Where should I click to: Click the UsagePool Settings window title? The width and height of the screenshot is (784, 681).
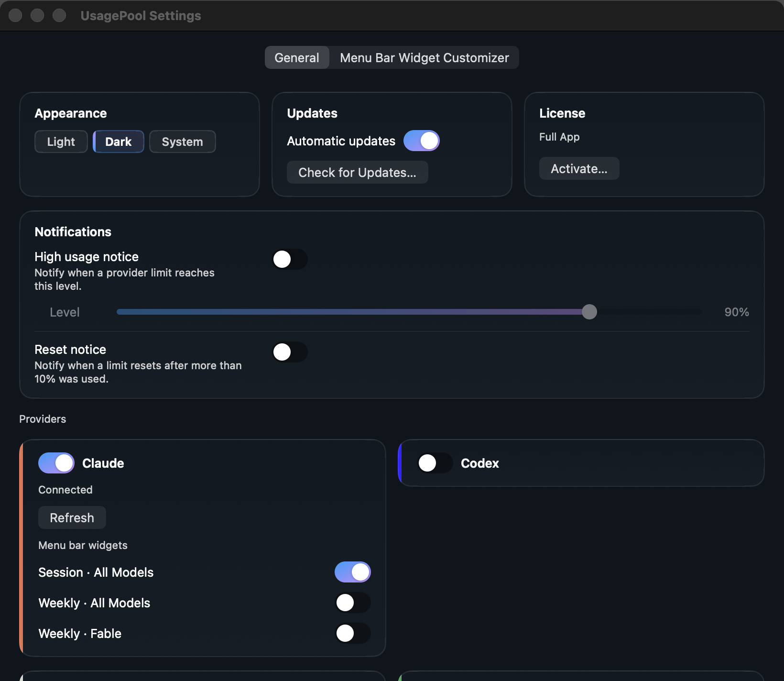[141, 16]
